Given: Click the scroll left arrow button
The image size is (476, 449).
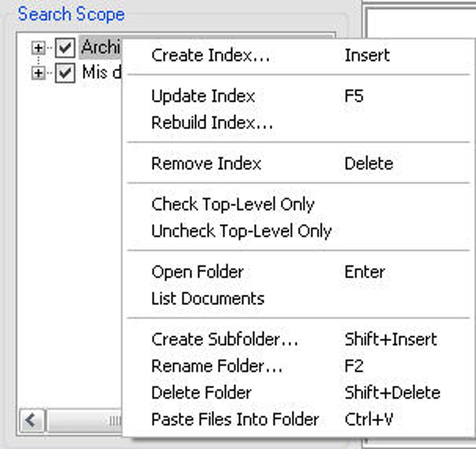Looking at the screenshot, I should pyautogui.click(x=31, y=421).
